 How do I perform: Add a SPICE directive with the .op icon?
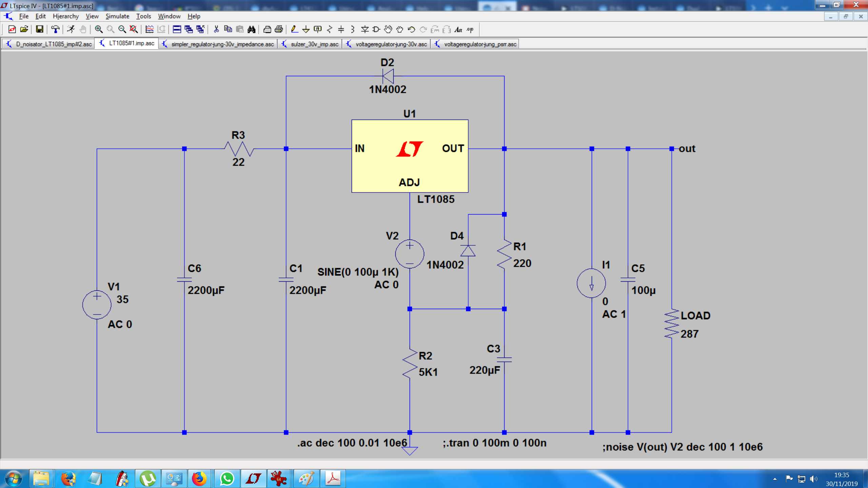tap(470, 29)
